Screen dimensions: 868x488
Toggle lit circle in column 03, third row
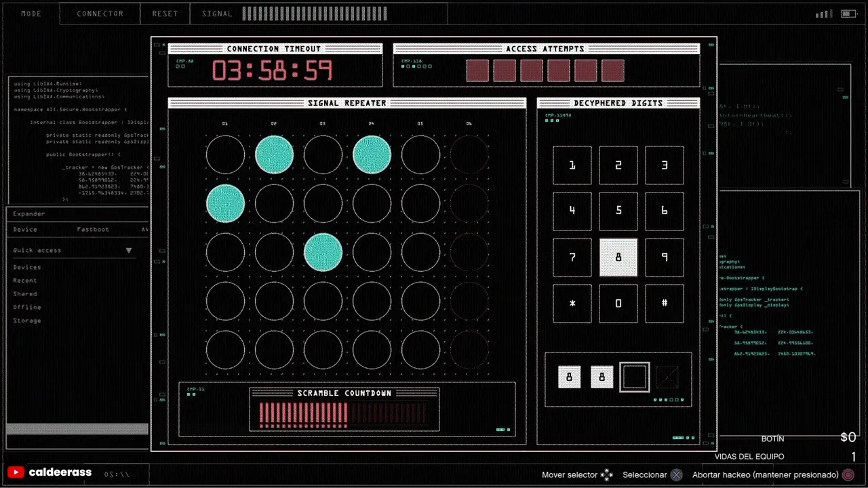click(323, 252)
